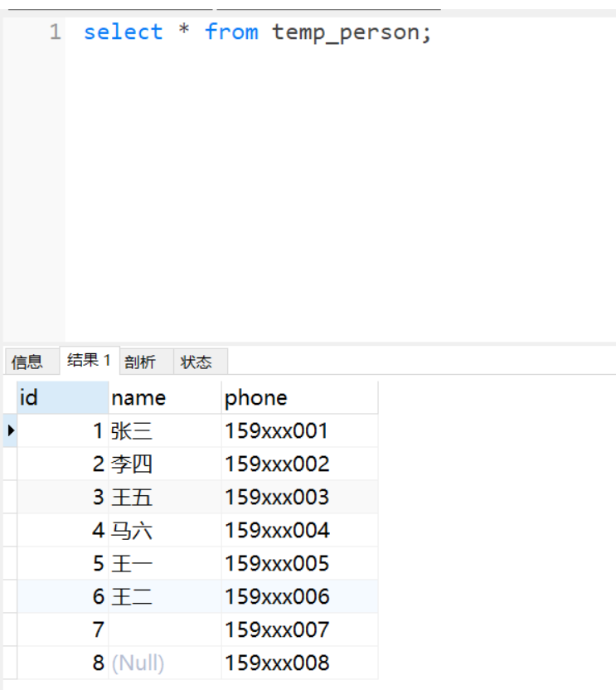The height and width of the screenshot is (690, 616).
Task: Click phone cell 159xxx002
Action: tap(299, 464)
